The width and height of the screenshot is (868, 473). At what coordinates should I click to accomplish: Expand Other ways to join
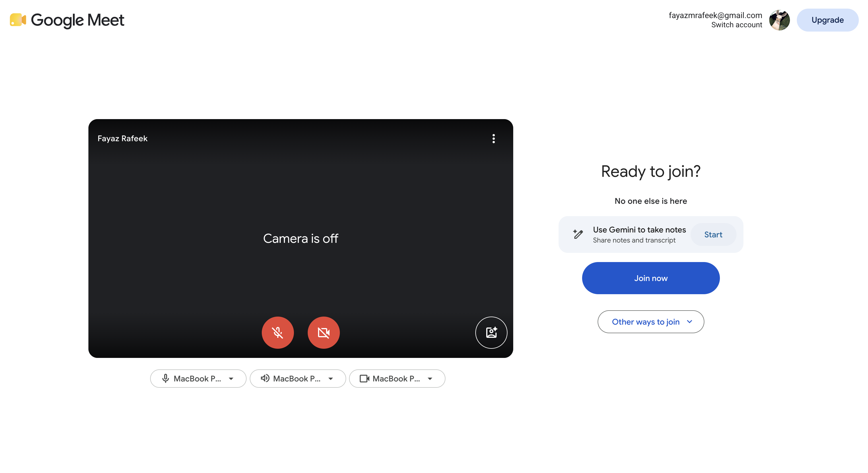(651, 322)
